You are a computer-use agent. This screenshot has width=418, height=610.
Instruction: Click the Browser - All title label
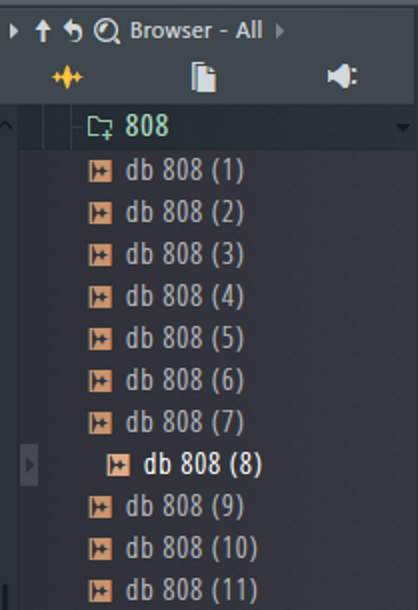point(196,30)
